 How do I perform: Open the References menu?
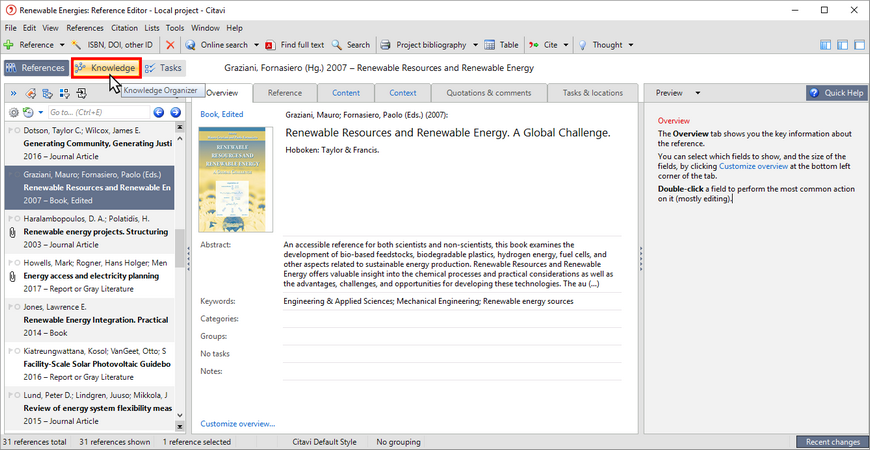pos(85,28)
